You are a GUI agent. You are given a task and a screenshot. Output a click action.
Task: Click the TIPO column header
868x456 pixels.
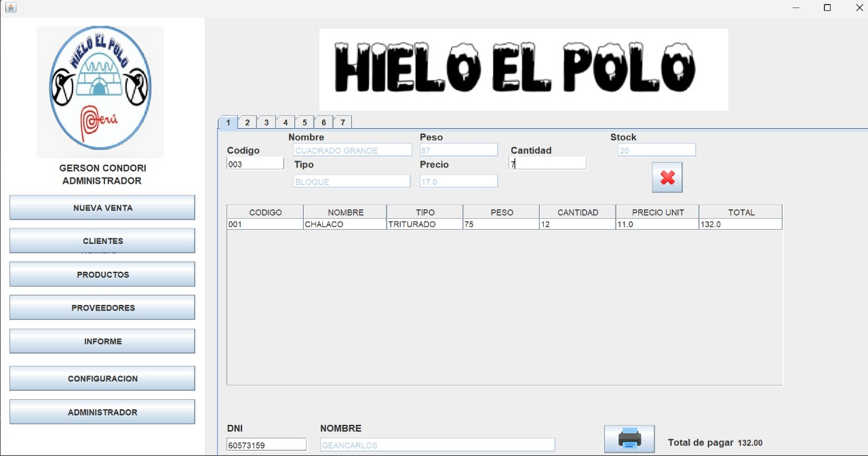pos(425,212)
